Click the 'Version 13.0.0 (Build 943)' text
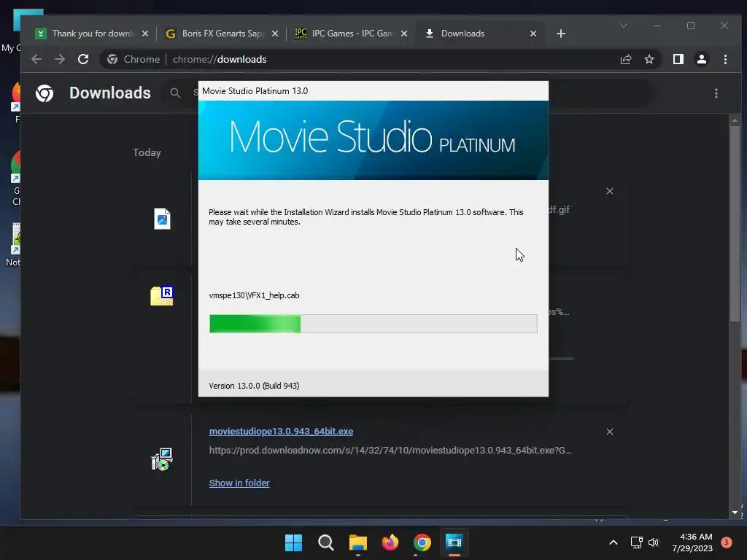This screenshot has height=560, width=747. pos(254,386)
